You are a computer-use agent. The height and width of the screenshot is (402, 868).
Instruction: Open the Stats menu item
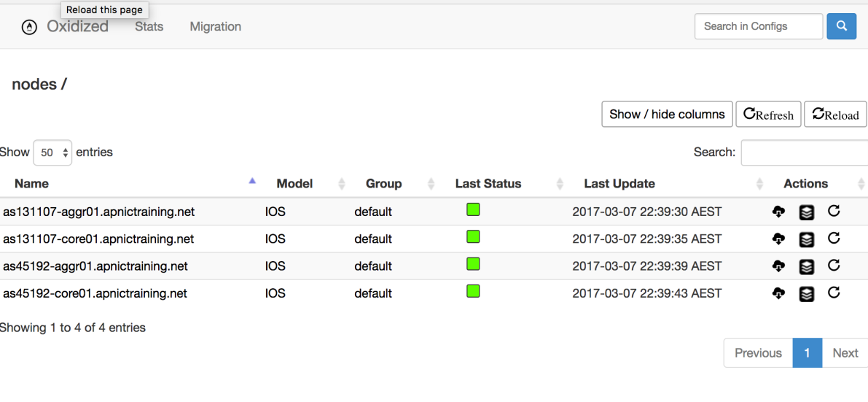149,26
